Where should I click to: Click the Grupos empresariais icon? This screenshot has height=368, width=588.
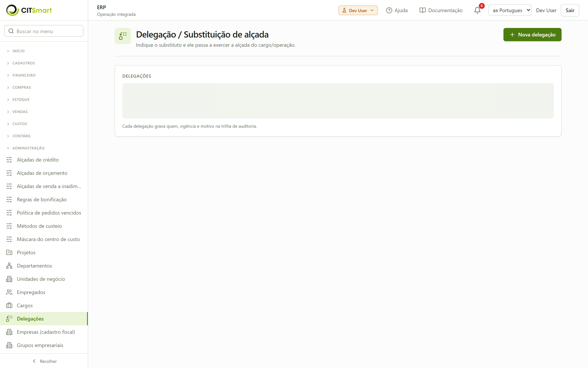coord(9,345)
